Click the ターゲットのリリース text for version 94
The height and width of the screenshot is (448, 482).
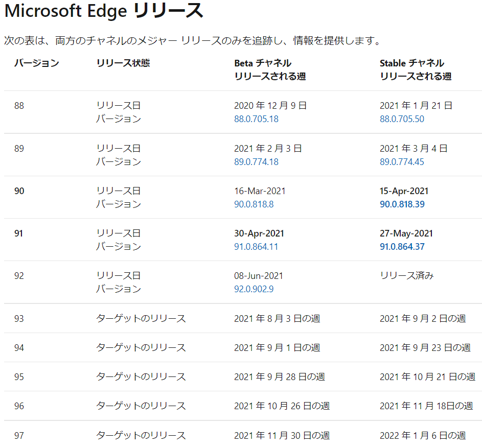pos(141,346)
